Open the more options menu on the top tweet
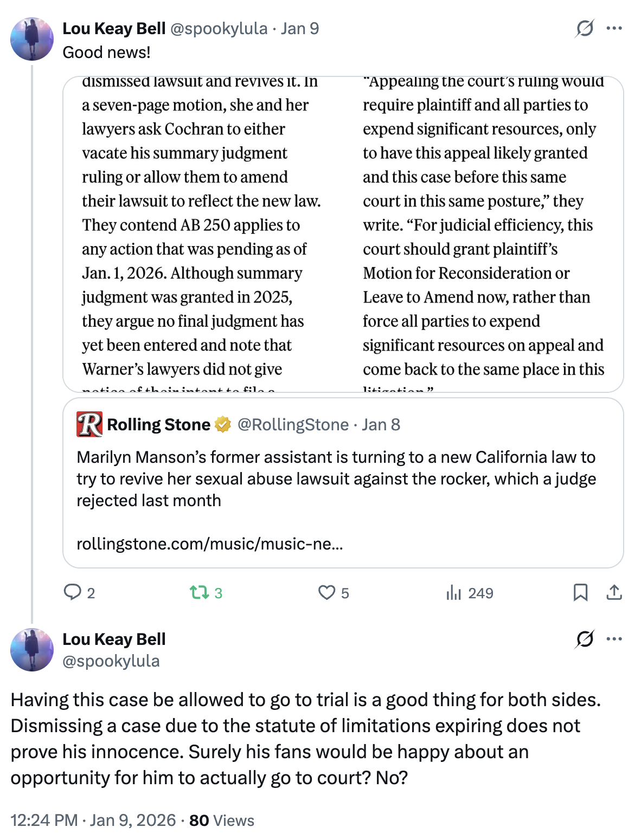This screenshot has width=641, height=840. coord(614,28)
